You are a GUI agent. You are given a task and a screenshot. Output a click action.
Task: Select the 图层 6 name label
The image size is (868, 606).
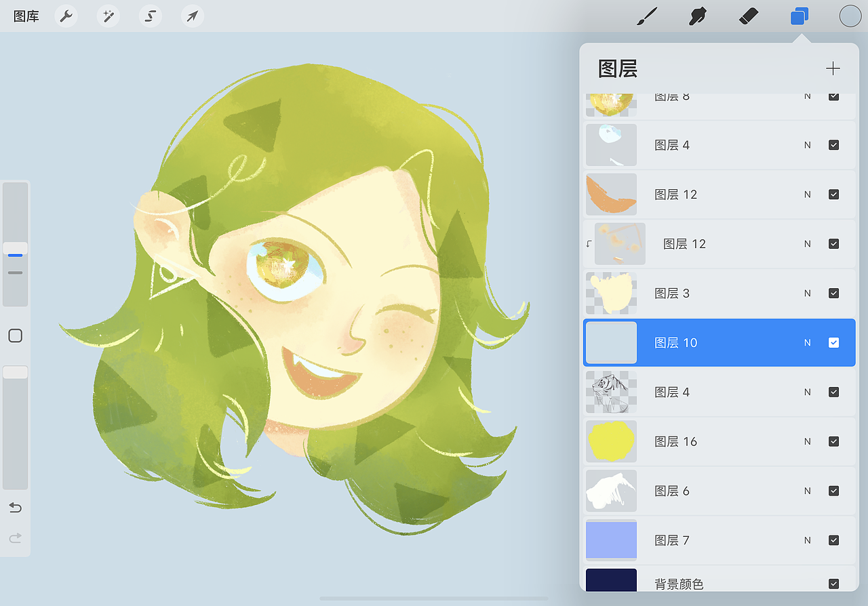[671, 491]
